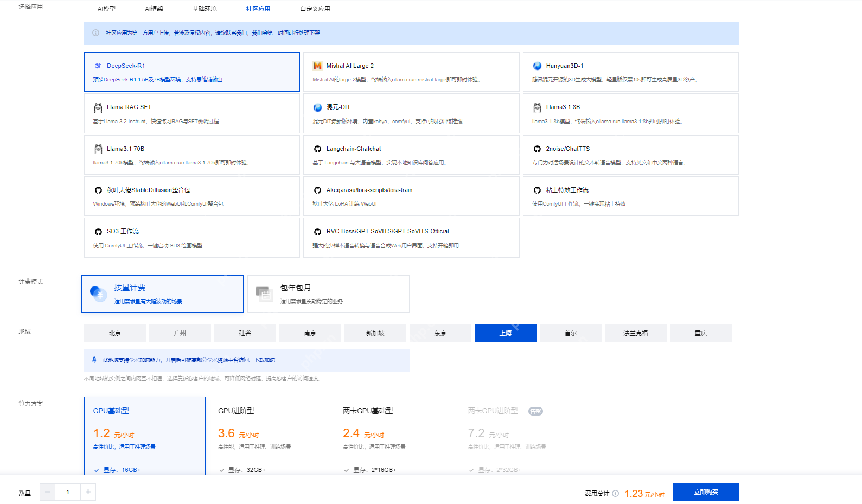The height and width of the screenshot is (504, 862).
Task: Click the Llama RAG SFT llama icon
Action: [x=98, y=107]
